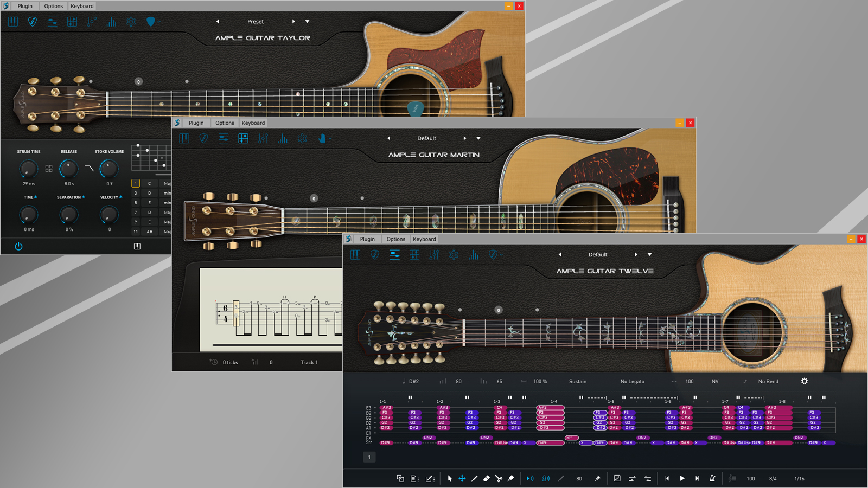868x488 pixels.
Task: Click the keyboard toggle icon at bottom of Taylor panel
Action: [x=137, y=246]
